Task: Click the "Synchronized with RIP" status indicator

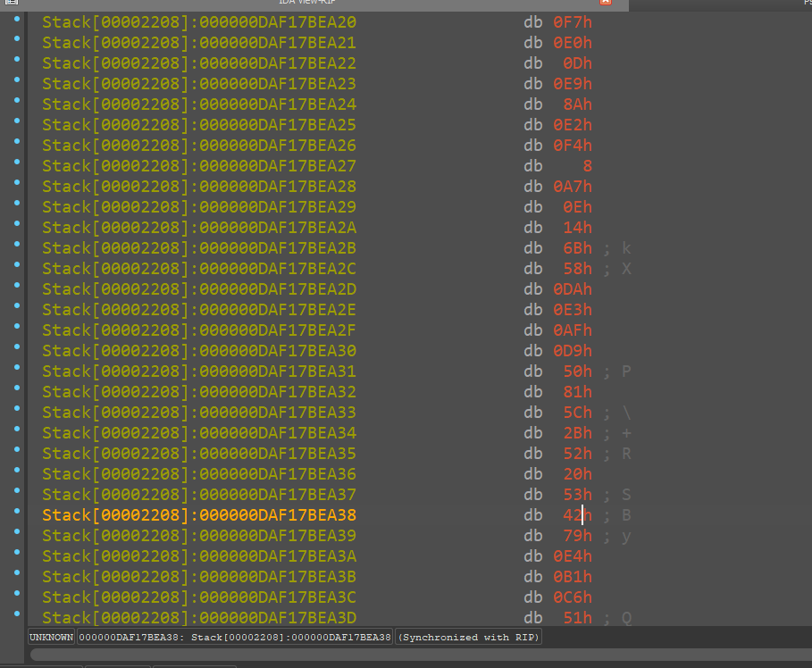Action: click(468, 637)
